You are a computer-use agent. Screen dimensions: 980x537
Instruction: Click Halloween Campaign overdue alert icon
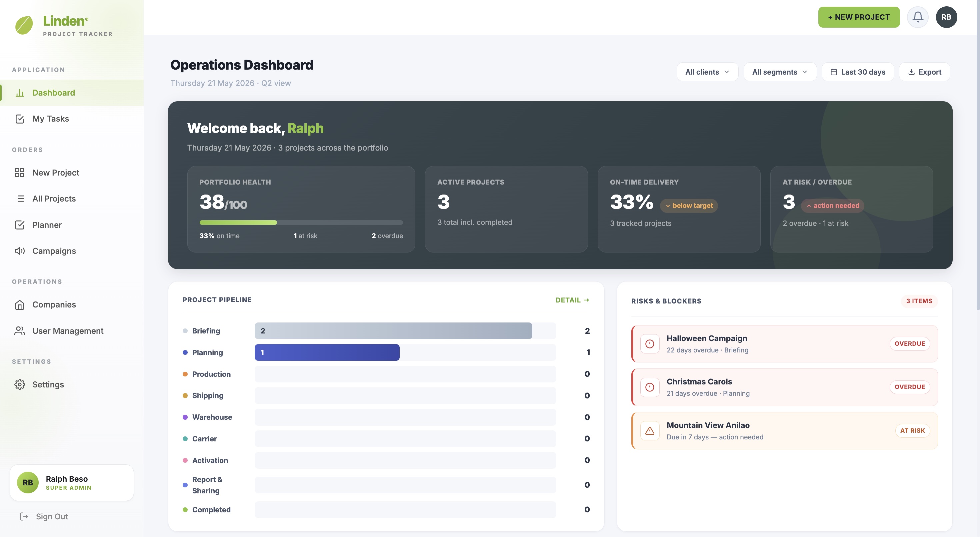pyautogui.click(x=650, y=344)
